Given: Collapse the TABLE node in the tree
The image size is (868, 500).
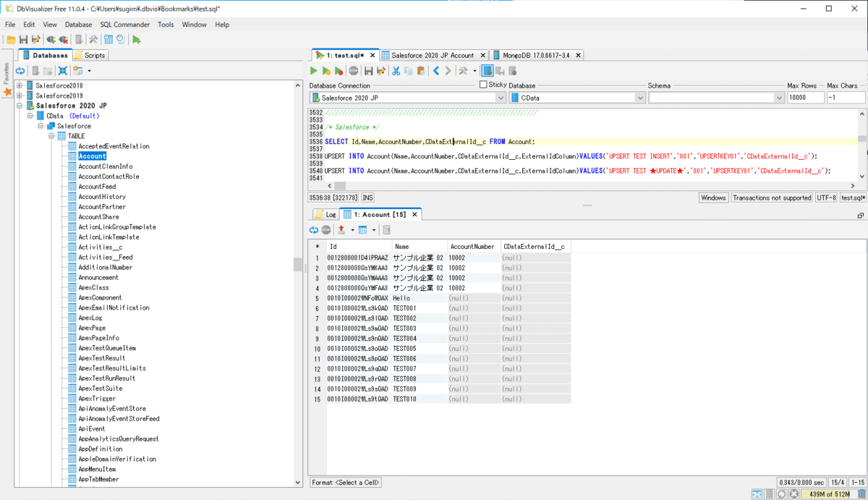Looking at the screenshot, I should (51, 136).
